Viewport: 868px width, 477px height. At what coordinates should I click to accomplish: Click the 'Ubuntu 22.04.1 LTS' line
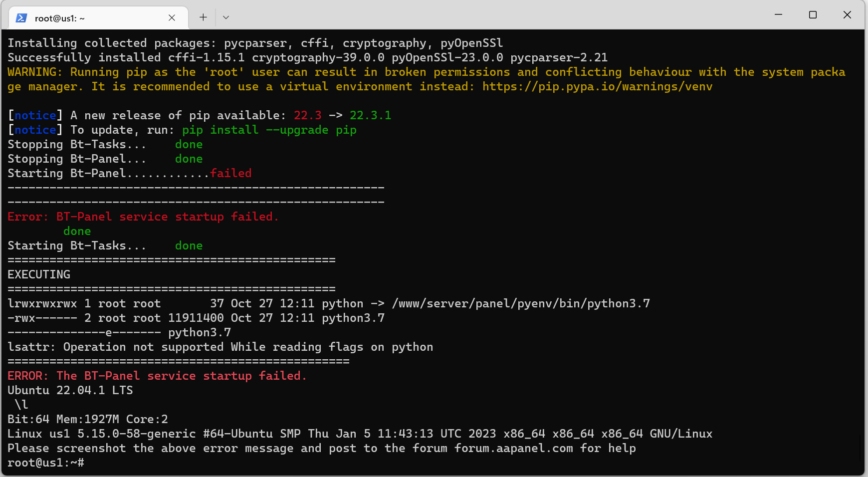(x=70, y=391)
